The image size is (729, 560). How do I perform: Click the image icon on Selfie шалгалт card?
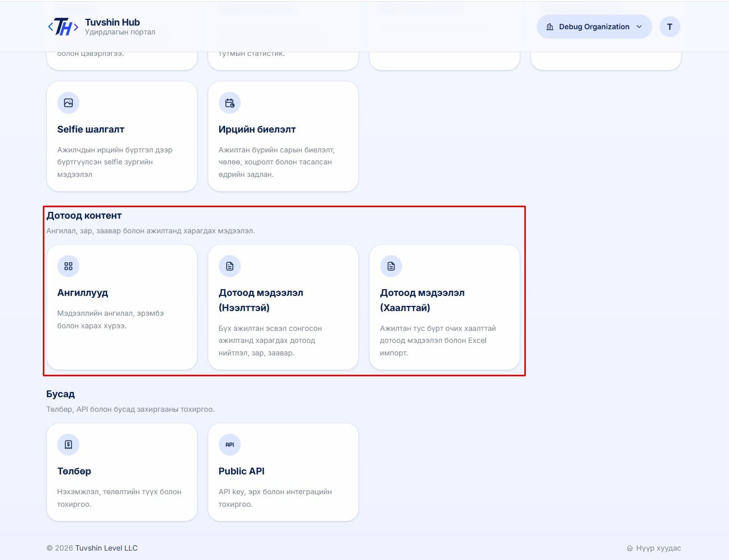[68, 103]
